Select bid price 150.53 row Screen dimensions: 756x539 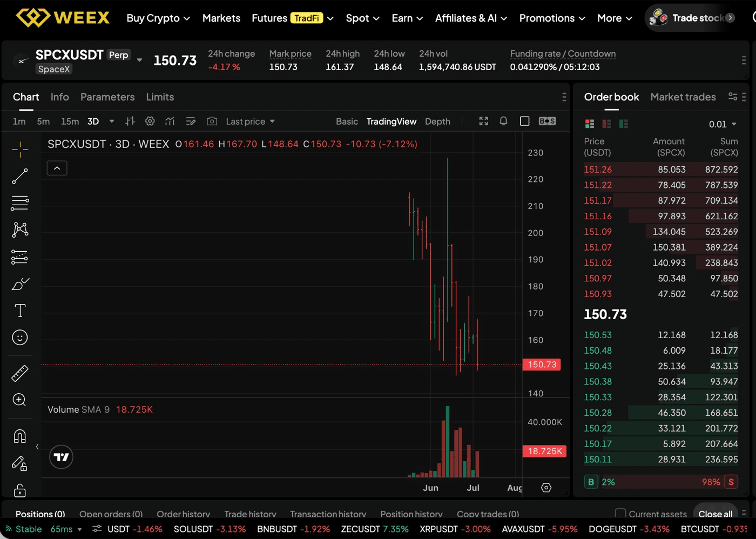(661, 335)
